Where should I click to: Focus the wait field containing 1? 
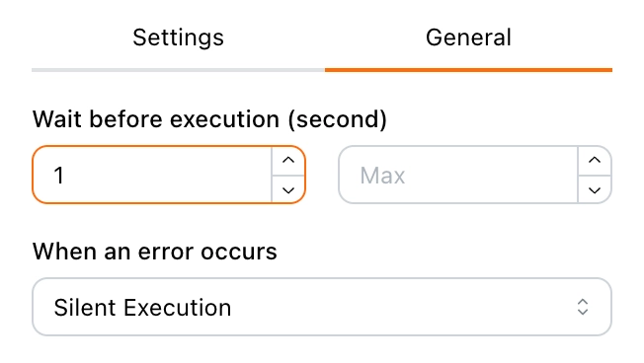click(x=152, y=175)
